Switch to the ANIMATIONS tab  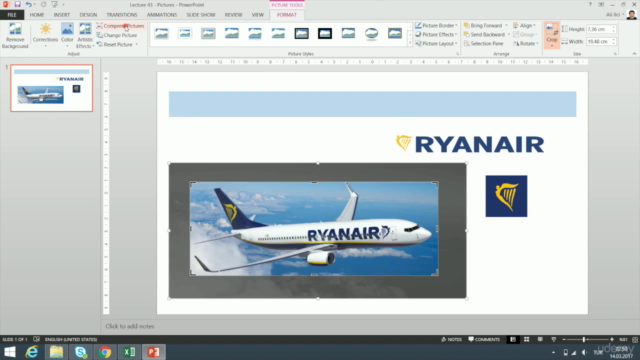(162, 15)
